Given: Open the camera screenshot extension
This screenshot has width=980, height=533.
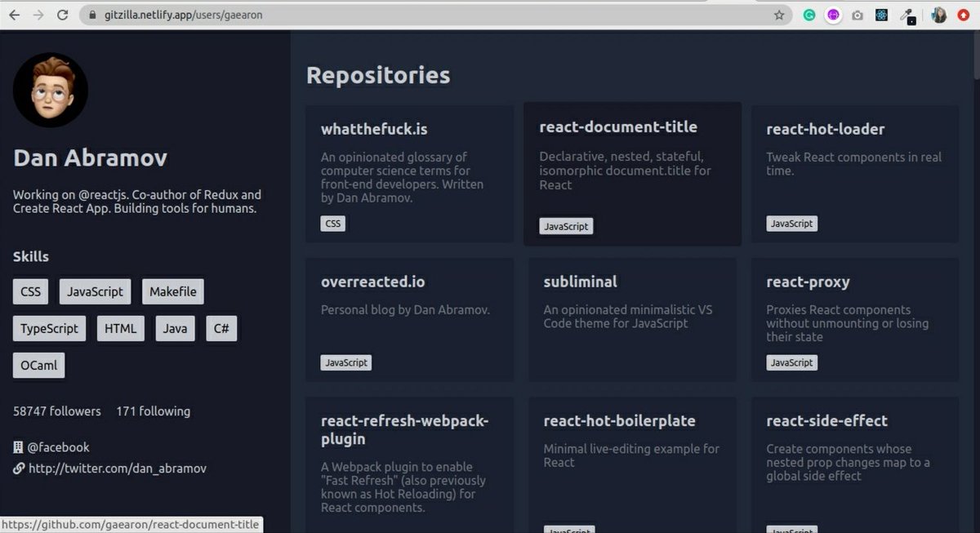Looking at the screenshot, I should (857, 15).
